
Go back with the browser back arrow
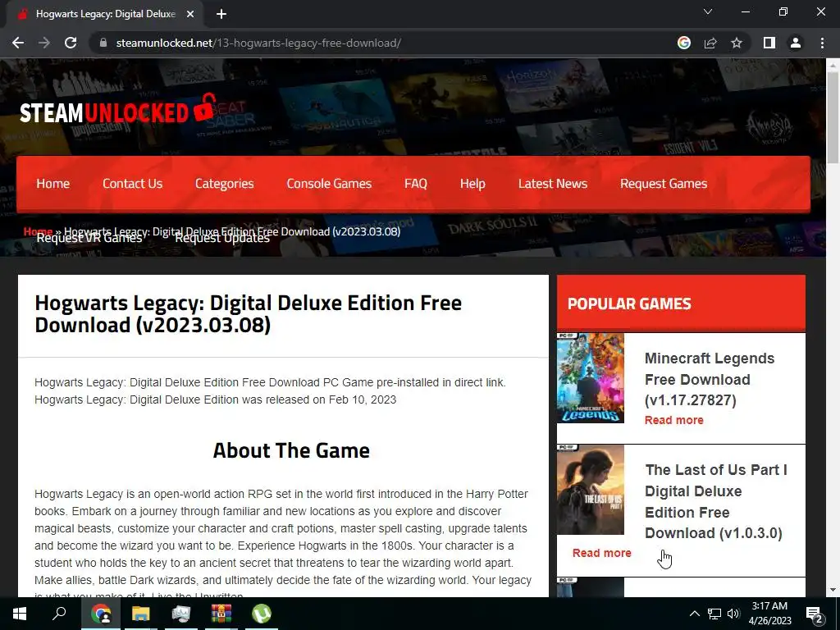pyautogui.click(x=18, y=43)
